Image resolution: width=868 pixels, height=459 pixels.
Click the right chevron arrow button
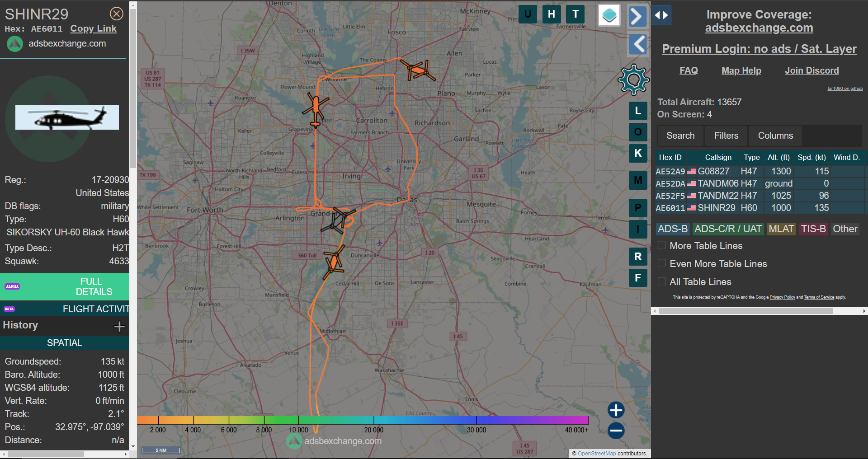637,17
